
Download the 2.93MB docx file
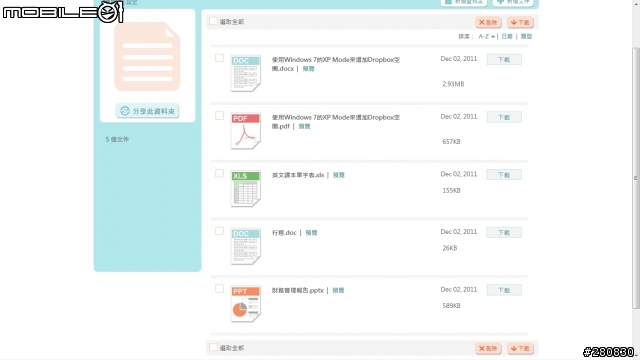pyautogui.click(x=504, y=60)
